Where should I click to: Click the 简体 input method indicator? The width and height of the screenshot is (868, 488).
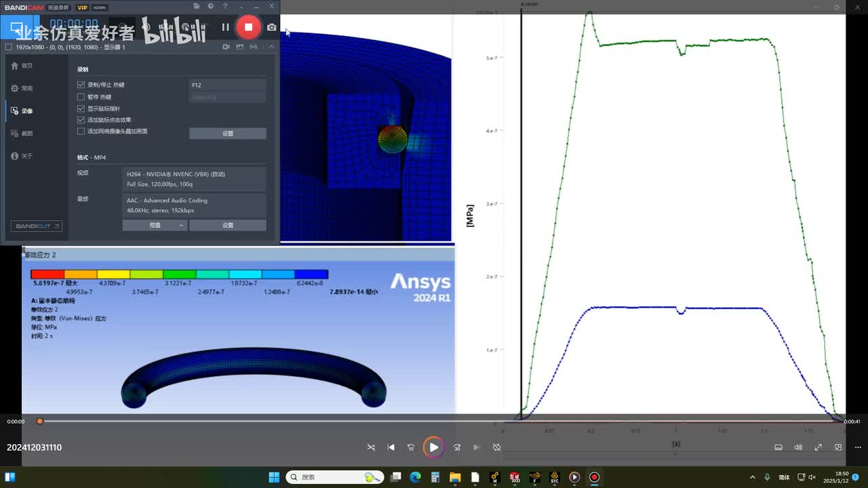point(784,477)
